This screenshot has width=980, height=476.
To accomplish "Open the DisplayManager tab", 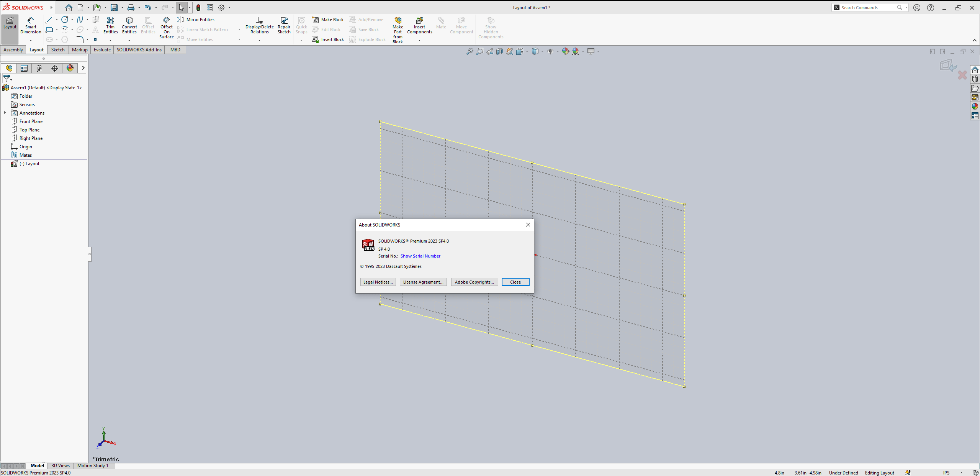I will pyautogui.click(x=70, y=68).
